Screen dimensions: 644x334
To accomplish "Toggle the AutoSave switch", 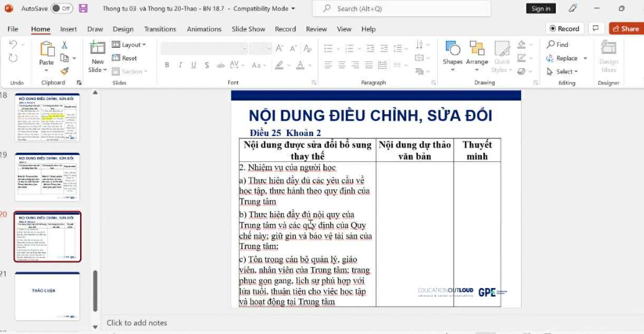I will click(61, 9).
